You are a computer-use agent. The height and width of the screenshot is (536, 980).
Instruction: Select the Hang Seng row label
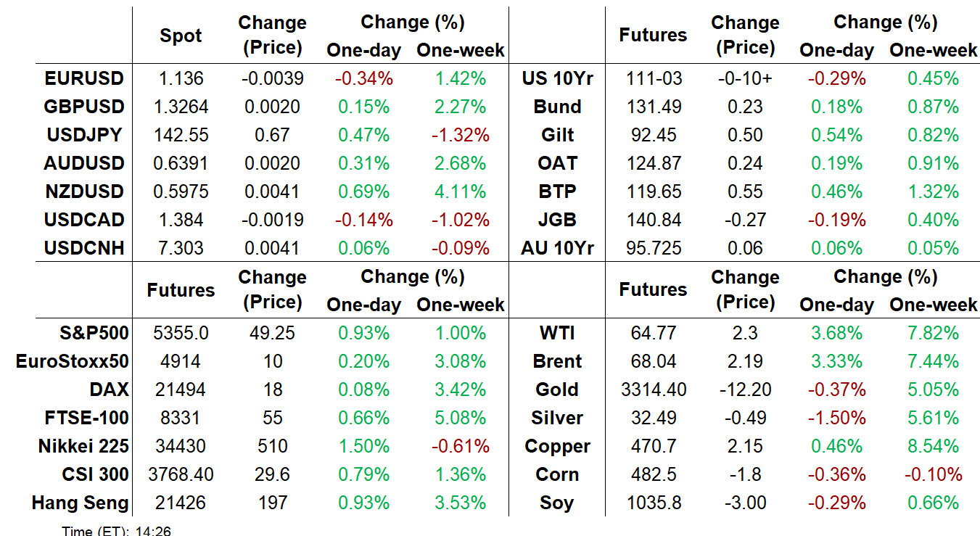click(x=80, y=503)
